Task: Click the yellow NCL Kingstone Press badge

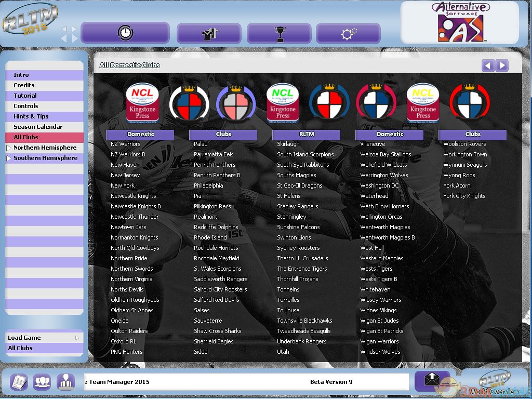Action: (423, 103)
